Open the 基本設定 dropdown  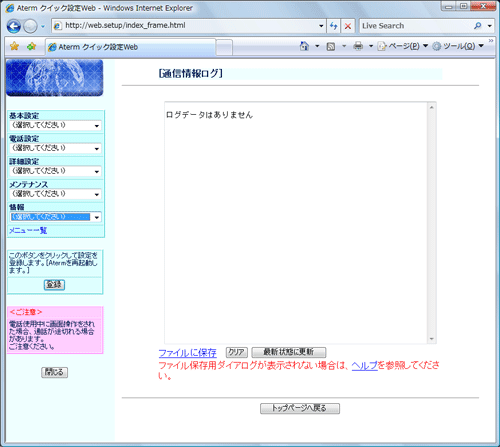coord(55,125)
